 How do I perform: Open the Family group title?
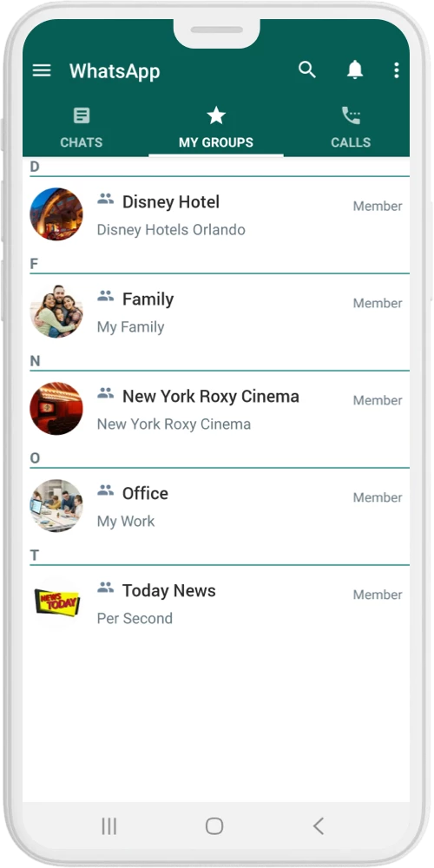point(148,299)
